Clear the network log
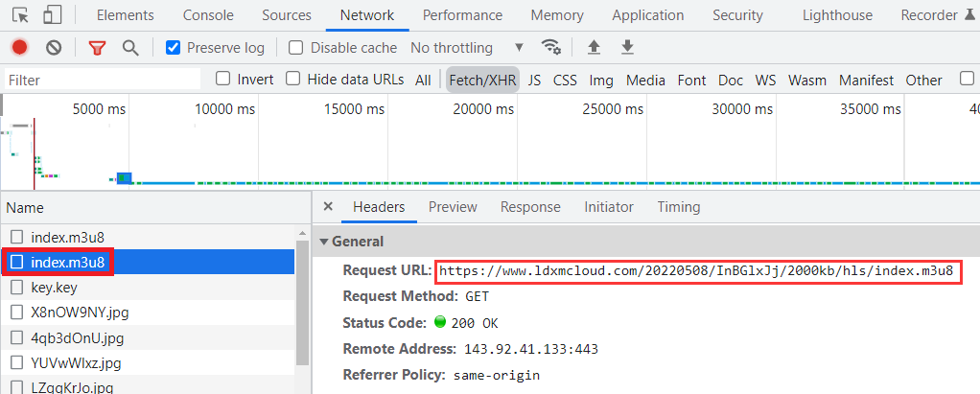 pos(54,48)
